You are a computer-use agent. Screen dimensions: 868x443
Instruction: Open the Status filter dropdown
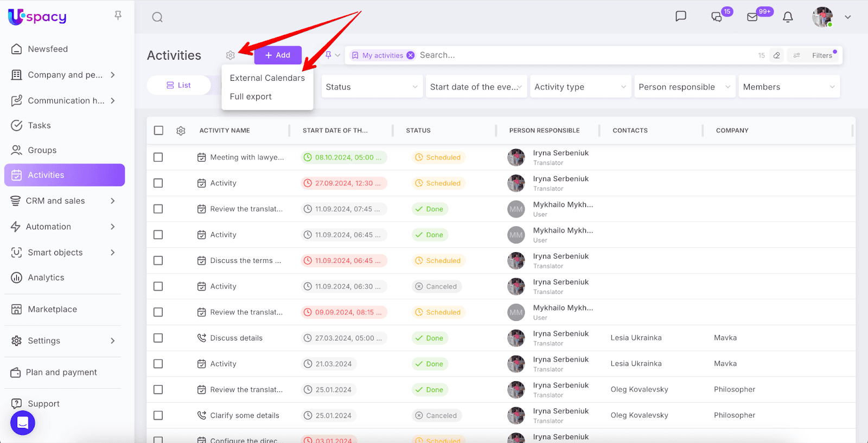(371, 87)
